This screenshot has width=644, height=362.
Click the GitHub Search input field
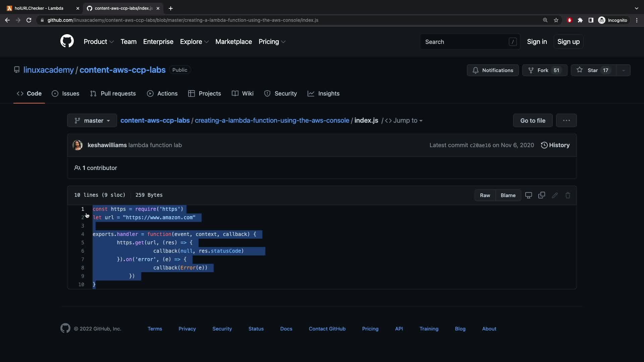pyautogui.click(x=466, y=42)
